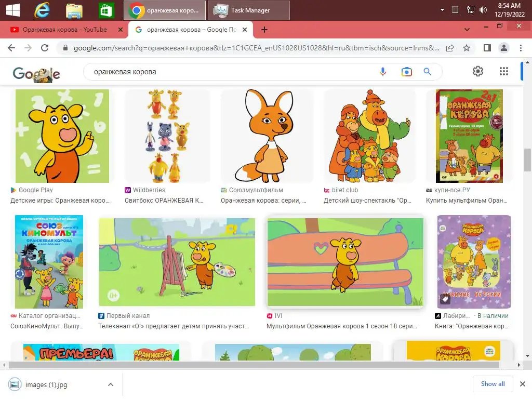Bookmark this page with the star
Image resolution: width=532 pixels, height=399 pixels.
click(467, 48)
